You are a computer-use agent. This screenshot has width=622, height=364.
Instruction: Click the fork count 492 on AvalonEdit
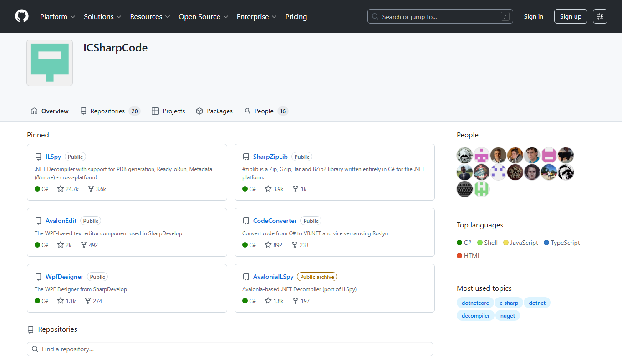pos(89,245)
